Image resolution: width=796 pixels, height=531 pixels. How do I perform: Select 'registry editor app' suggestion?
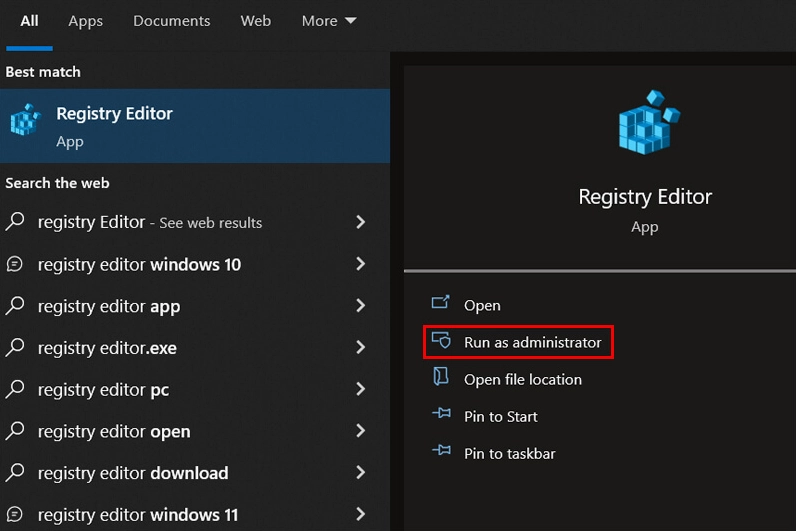pyautogui.click(x=195, y=306)
